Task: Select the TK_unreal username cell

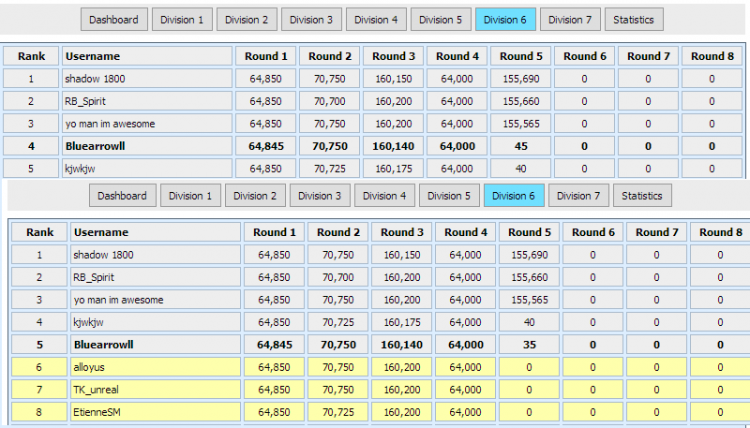Action: click(155, 389)
